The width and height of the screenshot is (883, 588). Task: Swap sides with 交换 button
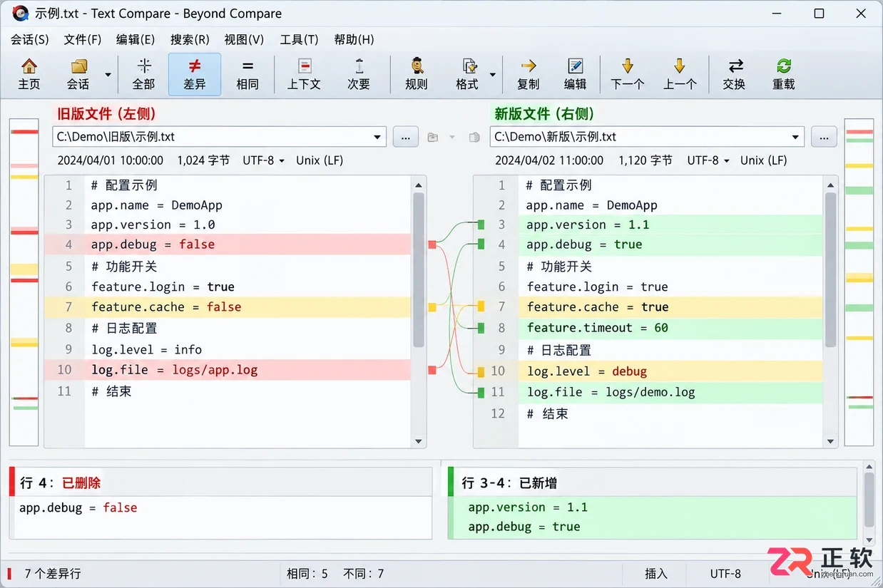[734, 74]
